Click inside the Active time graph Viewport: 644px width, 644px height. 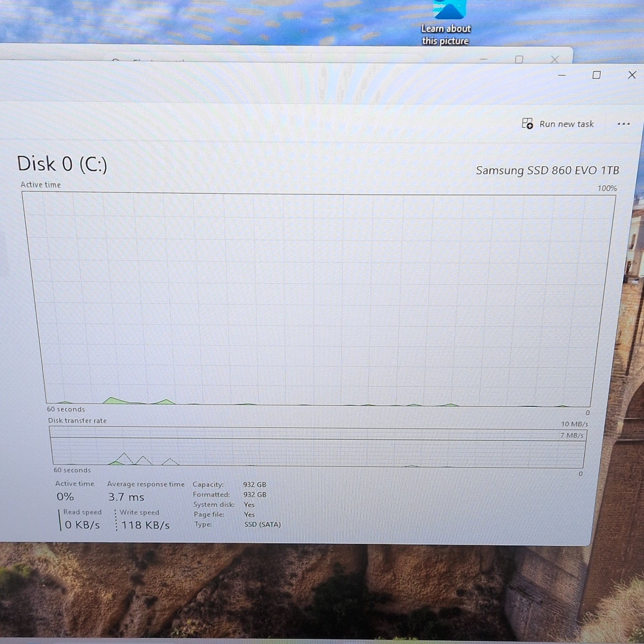(319, 299)
